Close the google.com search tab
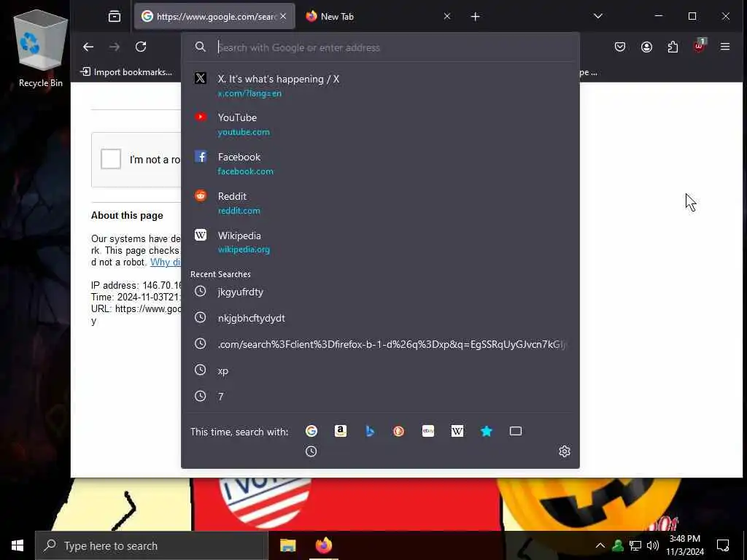747x560 pixels. [283, 16]
